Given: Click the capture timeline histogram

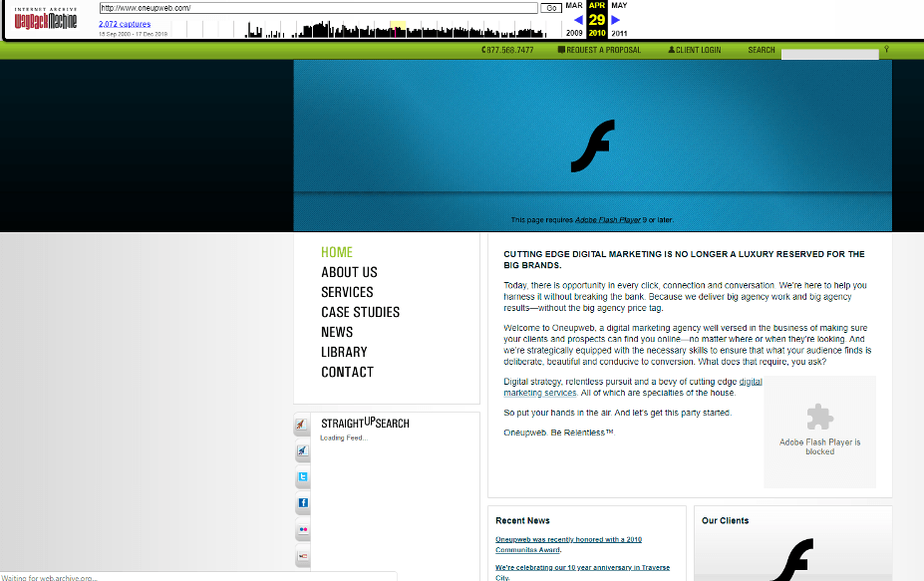Looking at the screenshot, I should coord(367,29).
